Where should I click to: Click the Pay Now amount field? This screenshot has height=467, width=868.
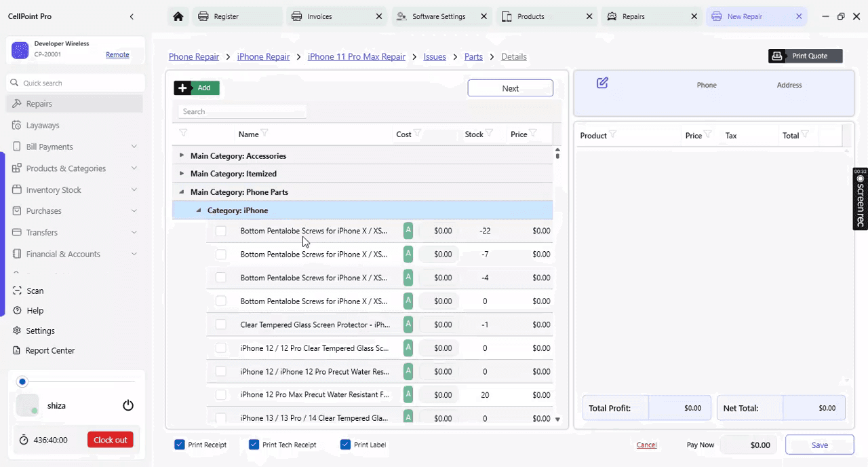[749, 445]
